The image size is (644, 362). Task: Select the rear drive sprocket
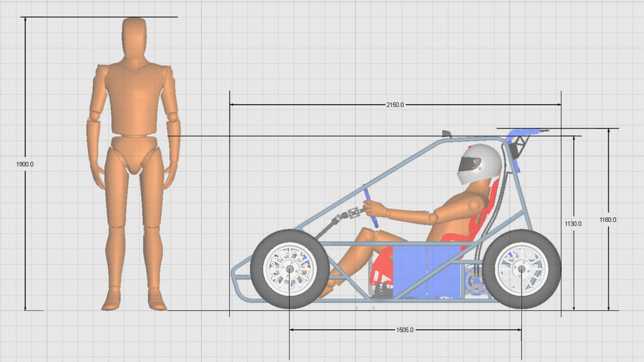472,280
